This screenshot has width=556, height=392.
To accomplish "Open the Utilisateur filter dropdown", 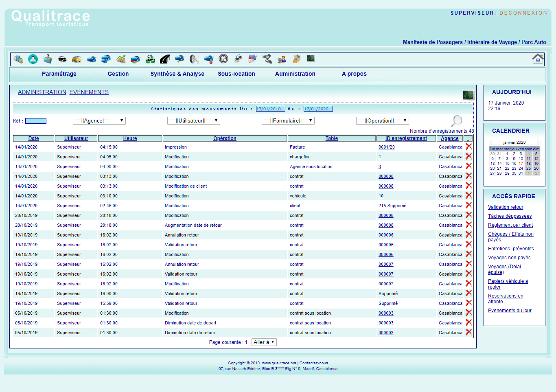I will 193,121.
